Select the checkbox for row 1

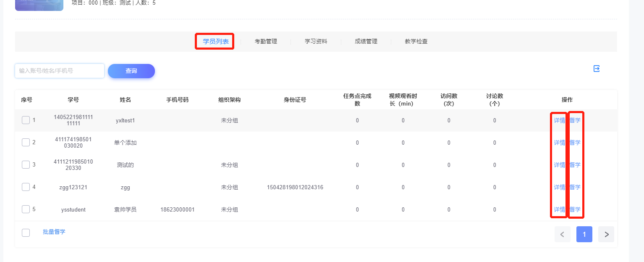(x=26, y=120)
